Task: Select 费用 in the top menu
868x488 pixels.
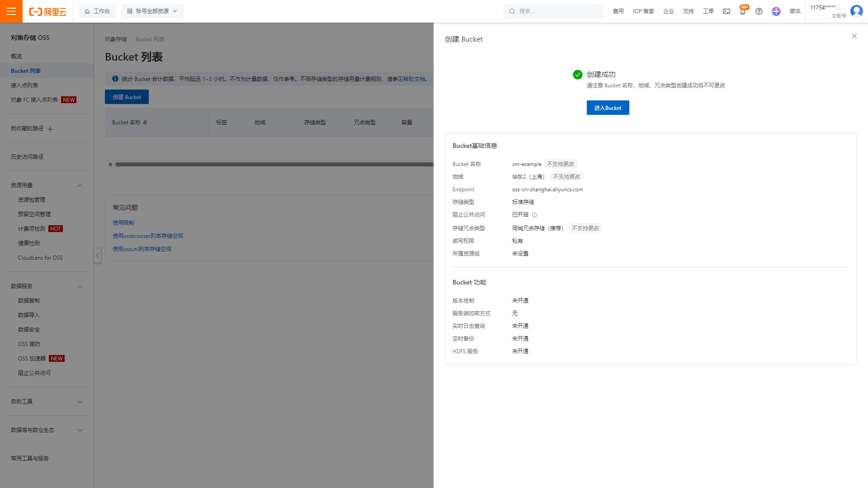Action: click(618, 11)
